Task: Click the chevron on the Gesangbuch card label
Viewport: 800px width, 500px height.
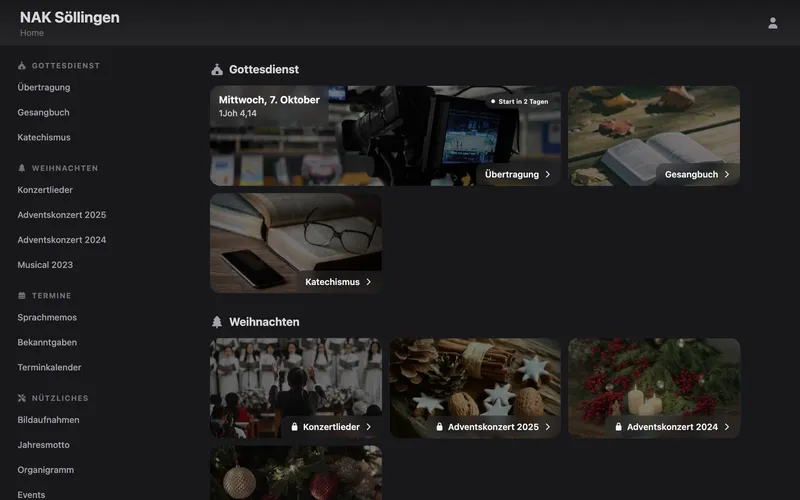Action: tap(727, 174)
